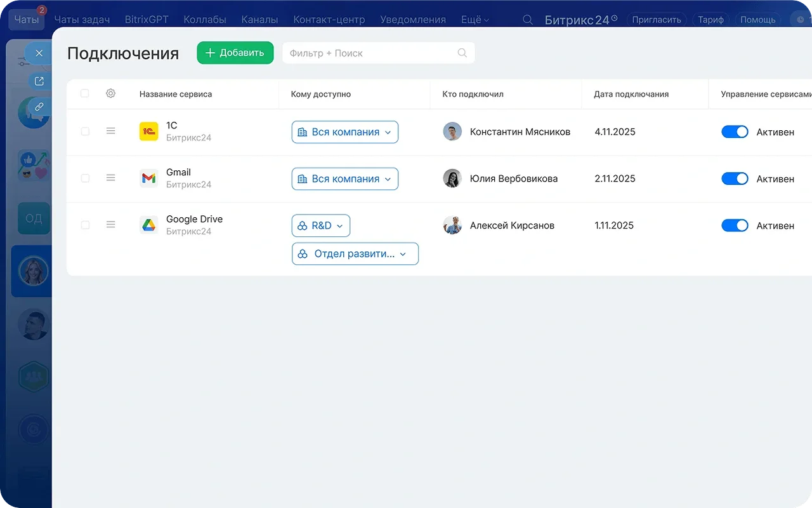Focus the Фильтр + Поиск field
Screen dimensions: 812x508
pyautogui.click(x=379, y=53)
